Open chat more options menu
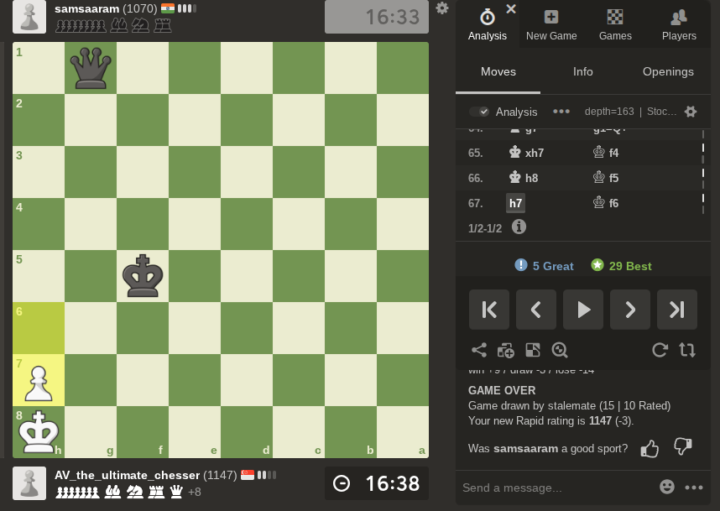Viewport: 720px width, 511px height. (693, 487)
